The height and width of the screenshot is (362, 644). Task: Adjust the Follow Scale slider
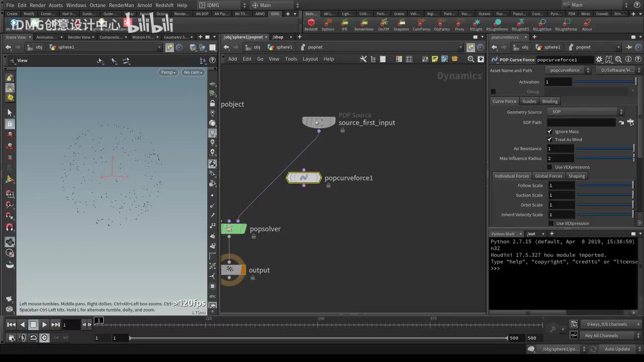point(605,186)
